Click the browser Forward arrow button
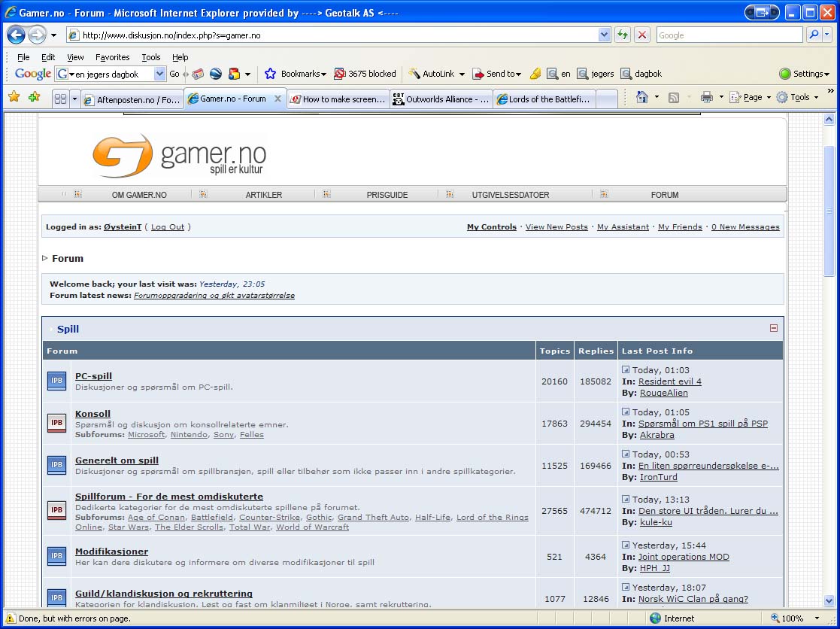The image size is (840, 629). pyautogui.click(x=37, y=35)
